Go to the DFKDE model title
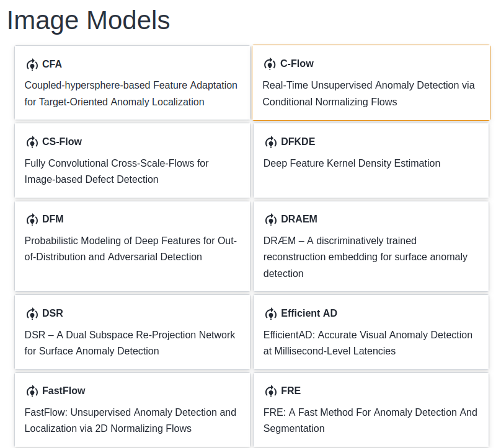 click(x=298, y=142)
